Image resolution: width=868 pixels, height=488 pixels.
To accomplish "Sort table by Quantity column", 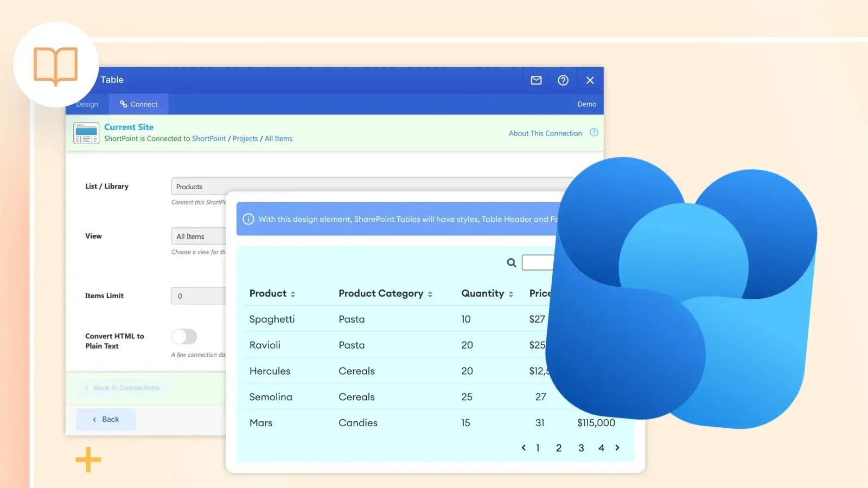I will pyautogui.click(x=511, y=294).
